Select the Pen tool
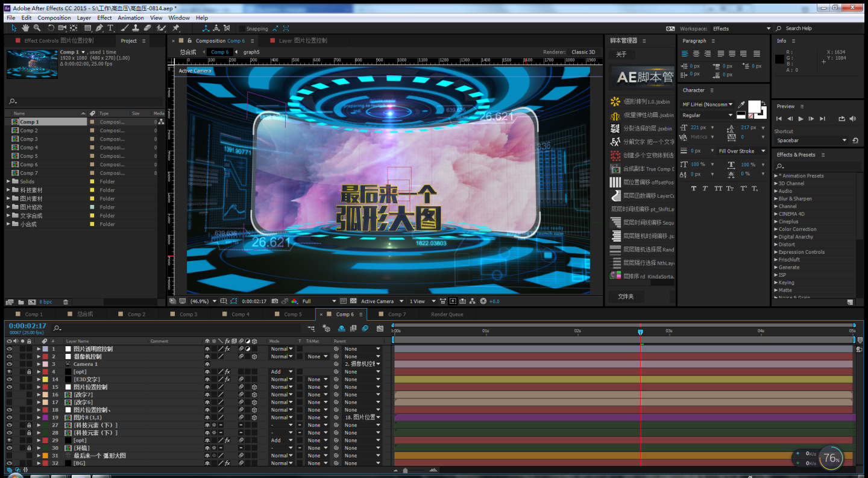868x478 pixels. 99,28
